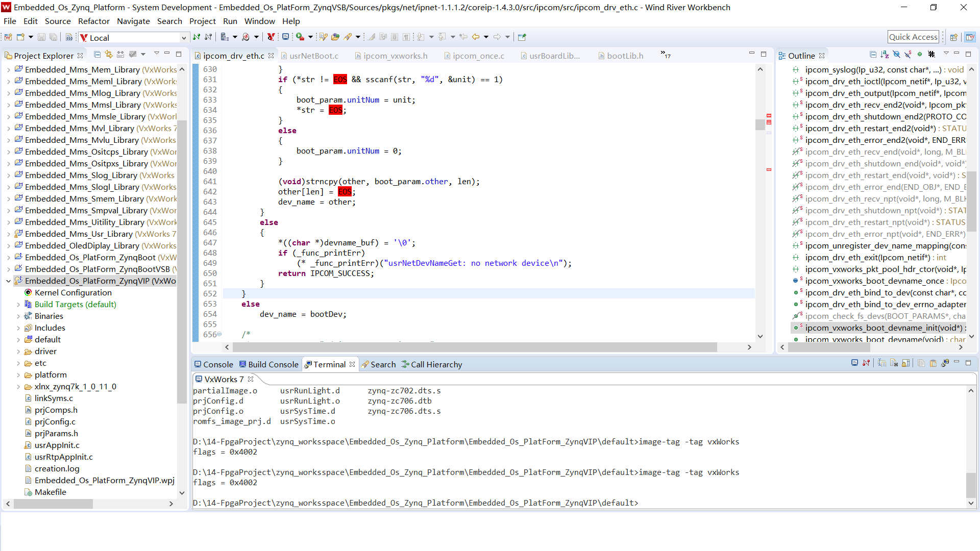Image resolution: width=980 pixels, height=551 pixels.
Task: Toggle hide fields in Outline
Action: point(896,55)
